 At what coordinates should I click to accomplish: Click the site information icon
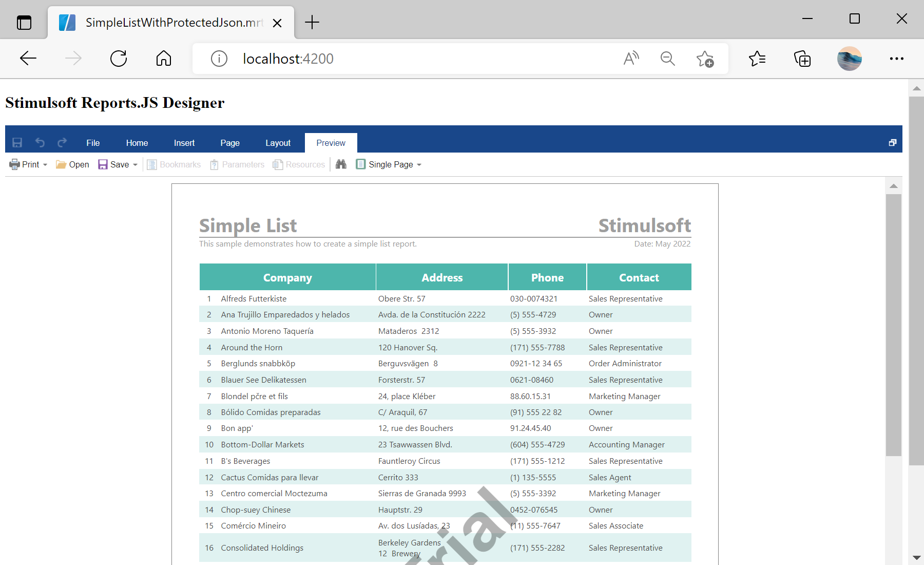point(219,59)
